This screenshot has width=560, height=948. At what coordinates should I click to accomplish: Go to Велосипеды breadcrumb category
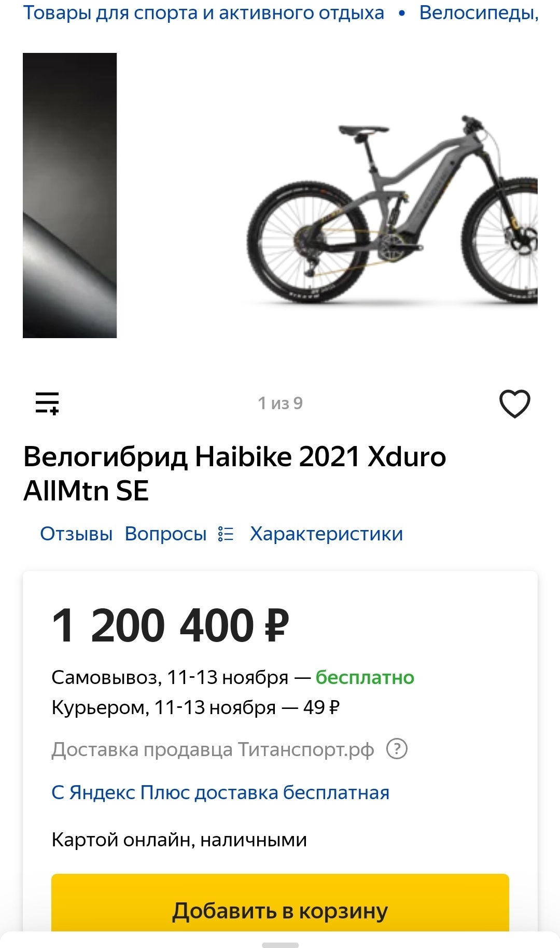(479, 13)
